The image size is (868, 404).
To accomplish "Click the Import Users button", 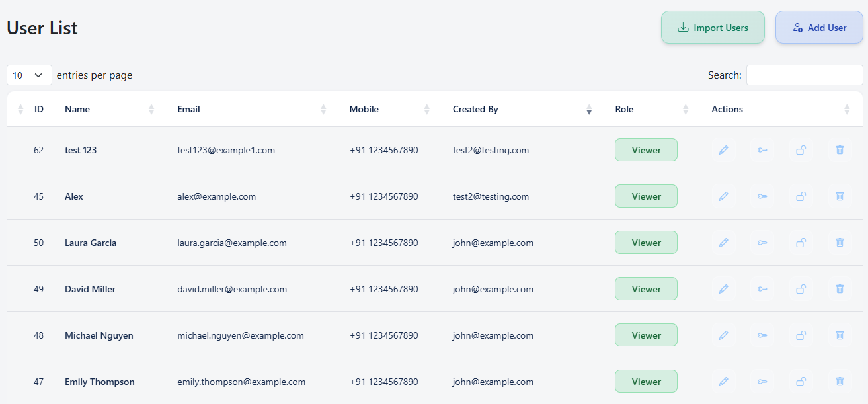I will pos(713,27).
